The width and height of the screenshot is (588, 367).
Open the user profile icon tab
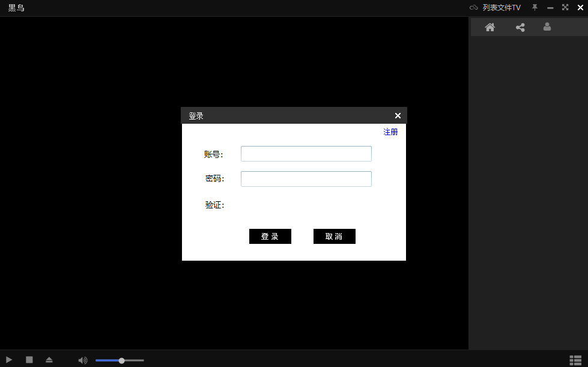(547, 26)
